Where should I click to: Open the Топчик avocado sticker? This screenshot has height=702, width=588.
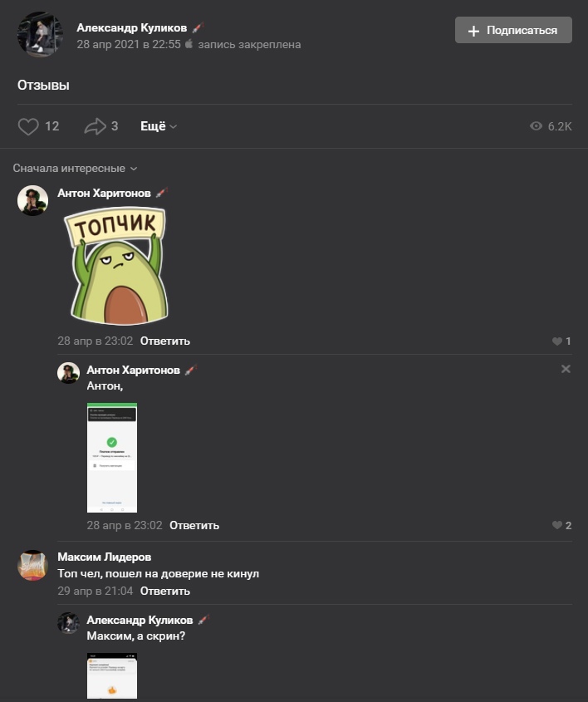(117, 266)
